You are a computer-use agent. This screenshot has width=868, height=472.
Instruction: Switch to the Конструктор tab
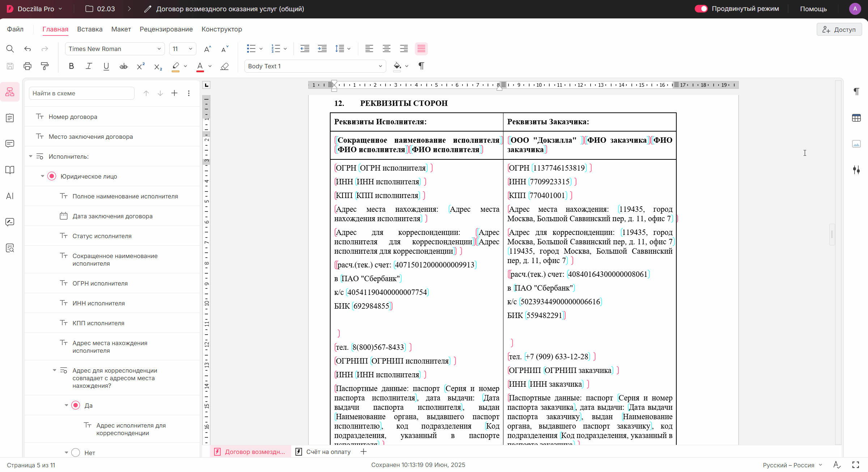(x=222, y=29)
